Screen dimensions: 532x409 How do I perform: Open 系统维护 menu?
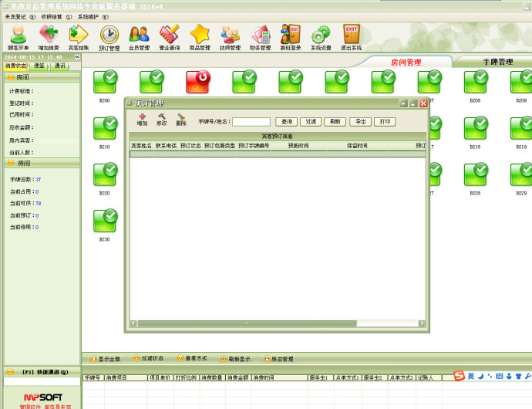click(x=93, y=17)
